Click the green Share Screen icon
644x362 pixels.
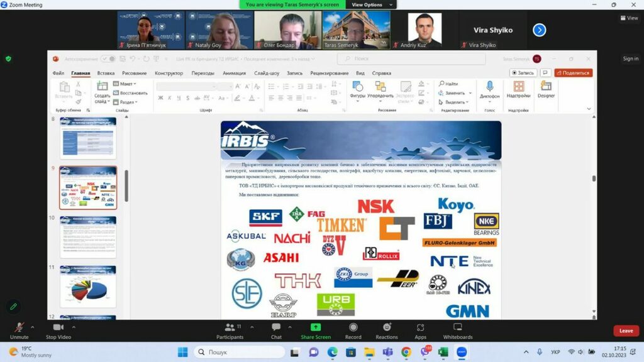pos(315,327)
